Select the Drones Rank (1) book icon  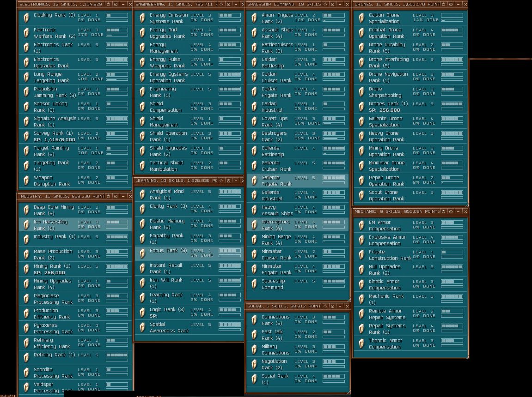[362, 107]
